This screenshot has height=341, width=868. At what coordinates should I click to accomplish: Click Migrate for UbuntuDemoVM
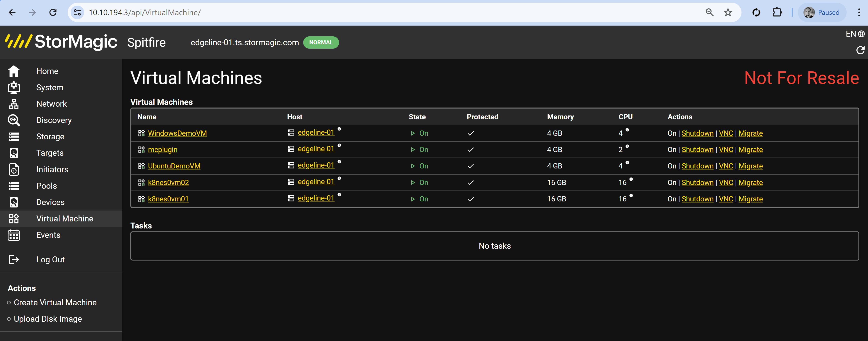[750, 166]
